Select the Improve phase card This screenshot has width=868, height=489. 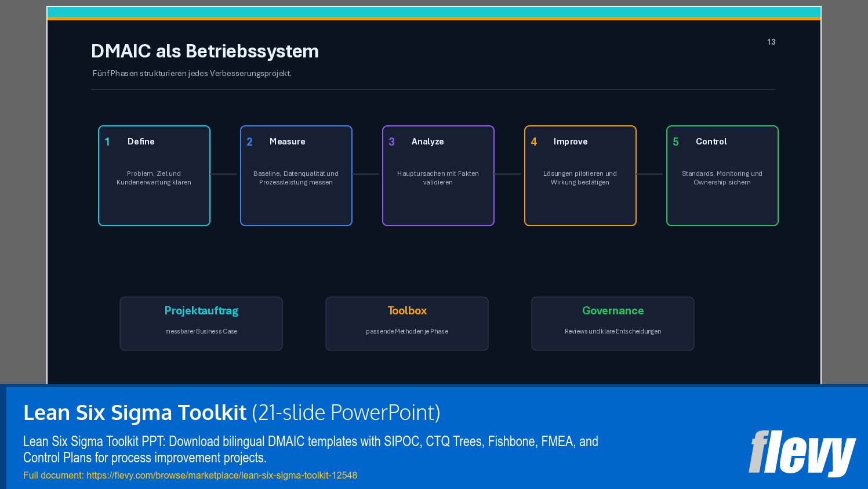click(x=580, y=176)
